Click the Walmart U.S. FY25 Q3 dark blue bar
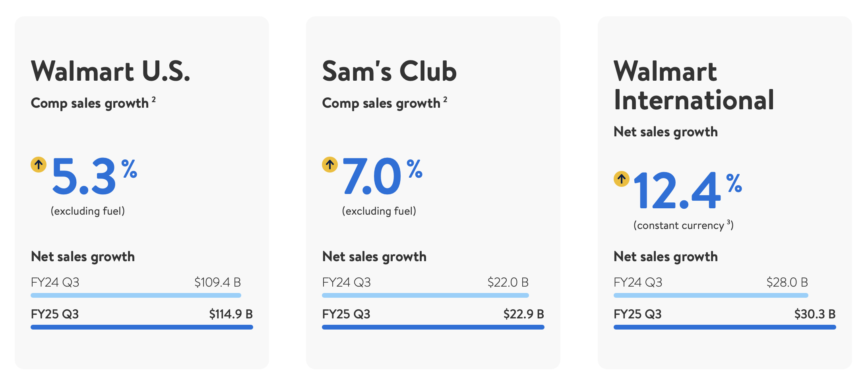Screen dimensions: 868x384 point(142,327)
